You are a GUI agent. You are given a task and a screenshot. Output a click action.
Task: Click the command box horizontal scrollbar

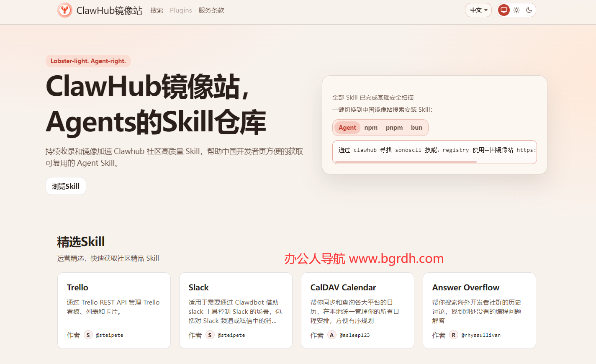coord(406,161)
